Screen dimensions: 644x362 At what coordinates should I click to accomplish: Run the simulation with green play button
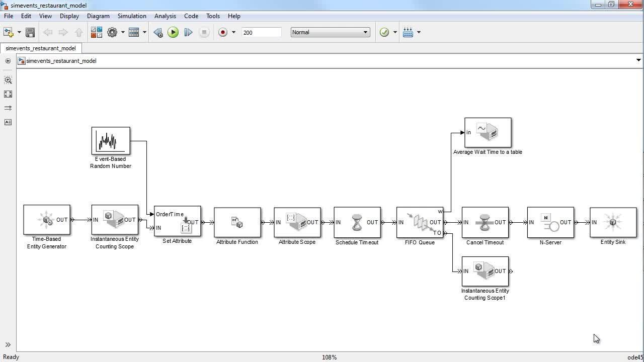(x=173, y=32)
